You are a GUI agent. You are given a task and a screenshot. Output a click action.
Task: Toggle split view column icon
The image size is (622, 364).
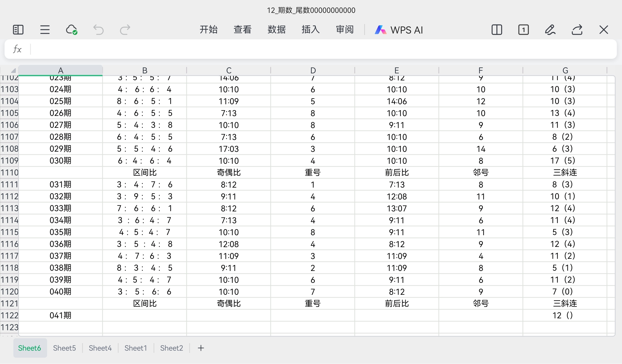pos(497,30)
